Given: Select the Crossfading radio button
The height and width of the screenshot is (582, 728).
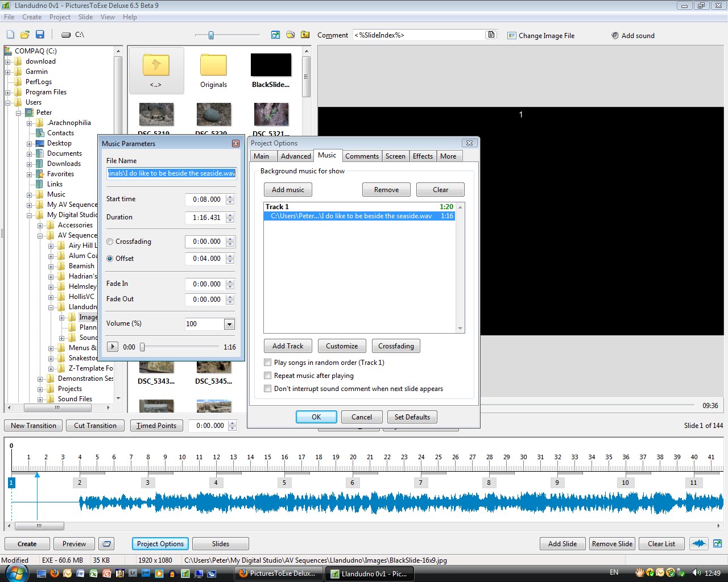Looking at the screenshot, I should [x=110, y=242].
